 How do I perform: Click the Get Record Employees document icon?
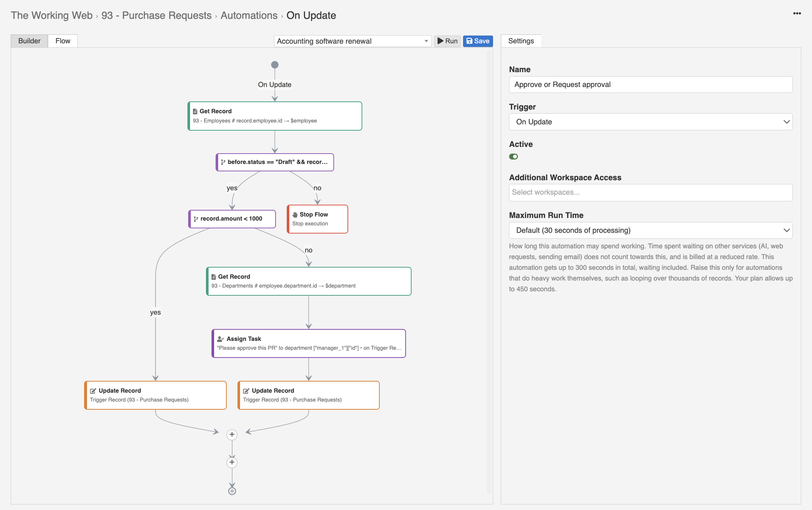pos(195,111)
